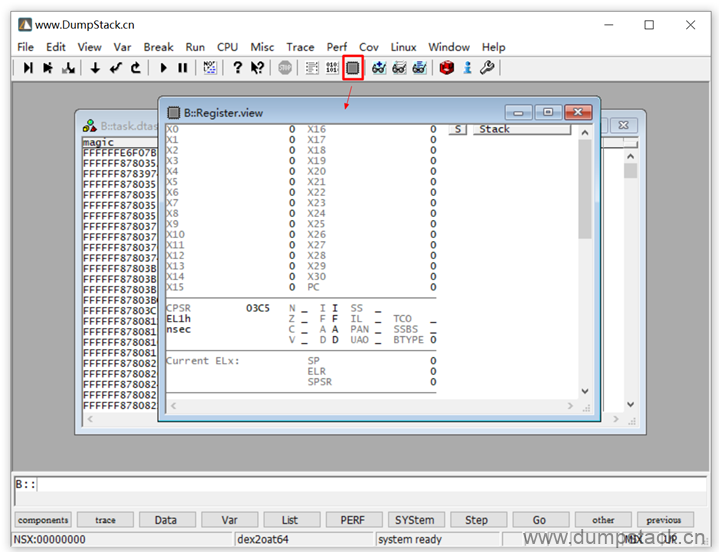Open the CPU menu
The width and height of the screenshot is (719, 552).
[x=227, y=47]
